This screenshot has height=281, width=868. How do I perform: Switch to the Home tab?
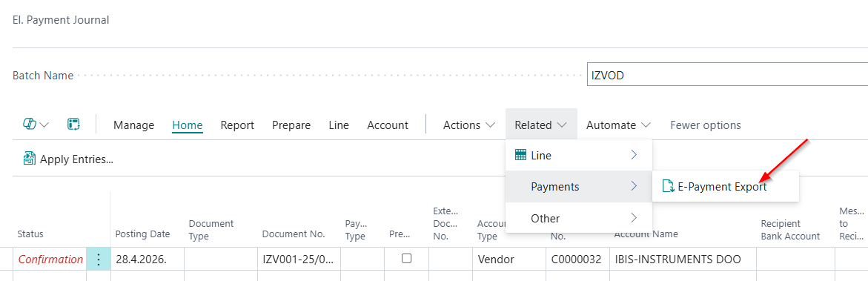187,125
